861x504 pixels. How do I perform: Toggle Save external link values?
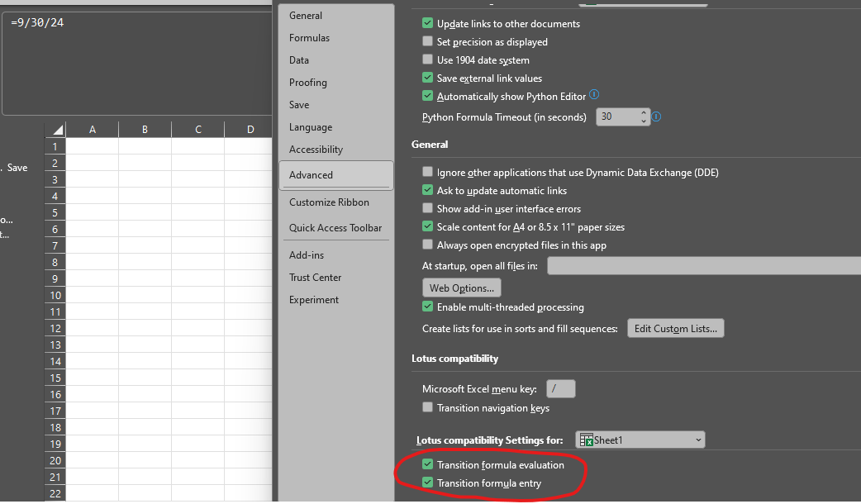pos(427,78)
